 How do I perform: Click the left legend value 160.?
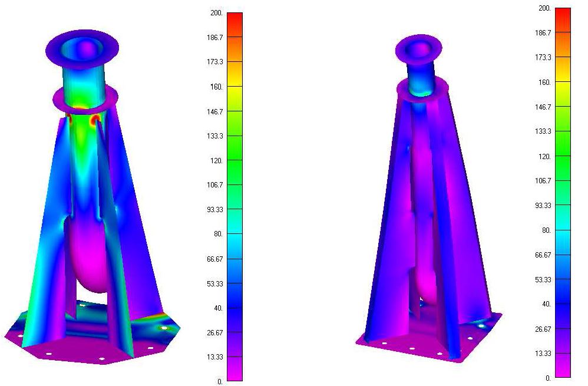(216, 87)
